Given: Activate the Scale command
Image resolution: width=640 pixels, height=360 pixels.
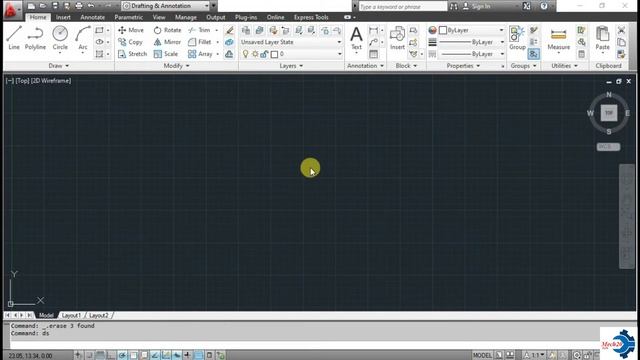Looking at the screenshot, I should point(166,54).
